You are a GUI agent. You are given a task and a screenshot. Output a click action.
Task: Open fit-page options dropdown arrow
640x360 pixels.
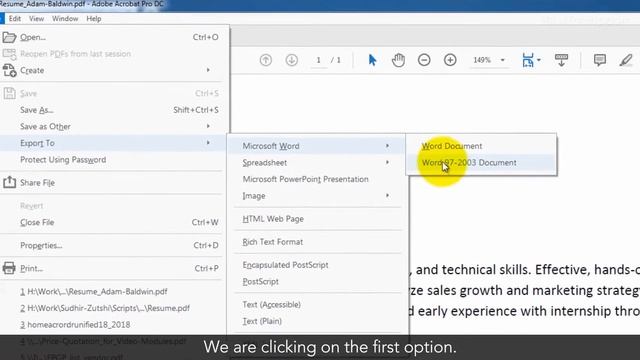click(x=539, y=60)
